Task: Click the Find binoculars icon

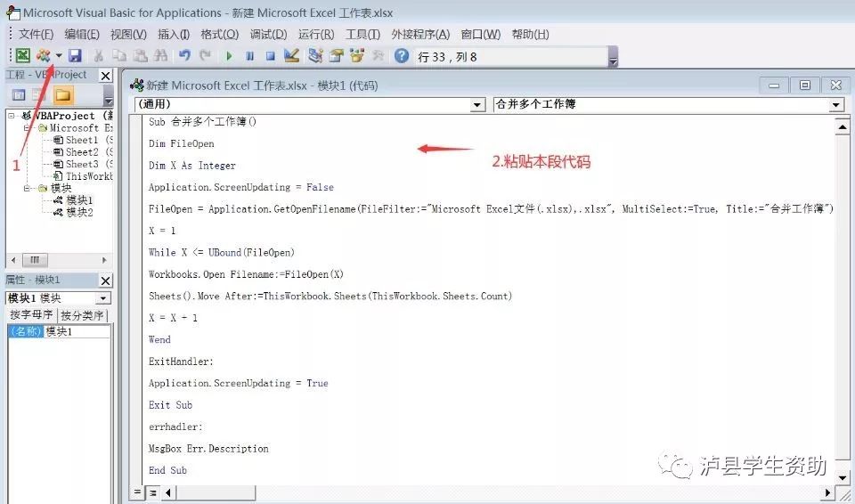Action: pyautogui.click(x=160, y=55)
